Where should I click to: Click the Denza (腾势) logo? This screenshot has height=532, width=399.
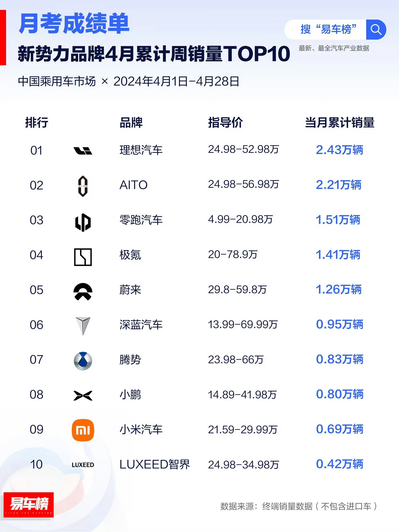click(x=83, y=361)
